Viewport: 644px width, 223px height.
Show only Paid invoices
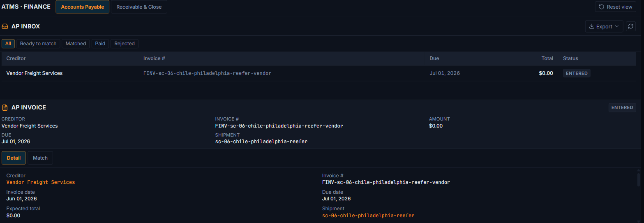(x=100, y=44)
